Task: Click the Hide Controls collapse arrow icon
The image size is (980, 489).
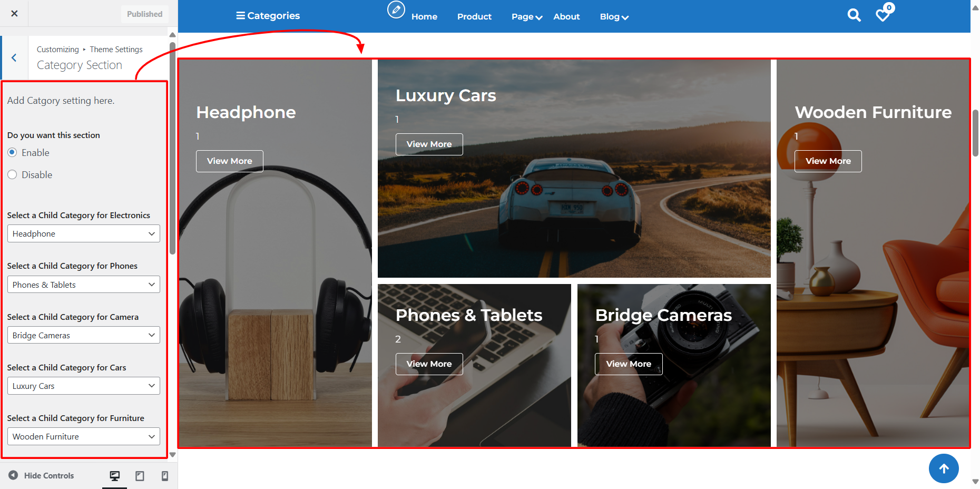Action: [x=13, y=475]
